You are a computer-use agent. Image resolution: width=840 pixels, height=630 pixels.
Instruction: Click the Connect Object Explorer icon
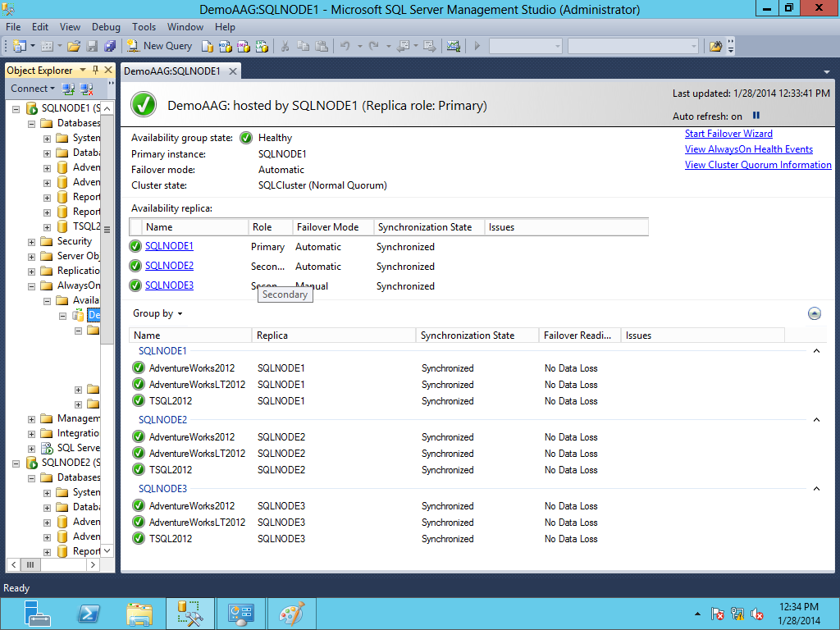tap(68, 89)
